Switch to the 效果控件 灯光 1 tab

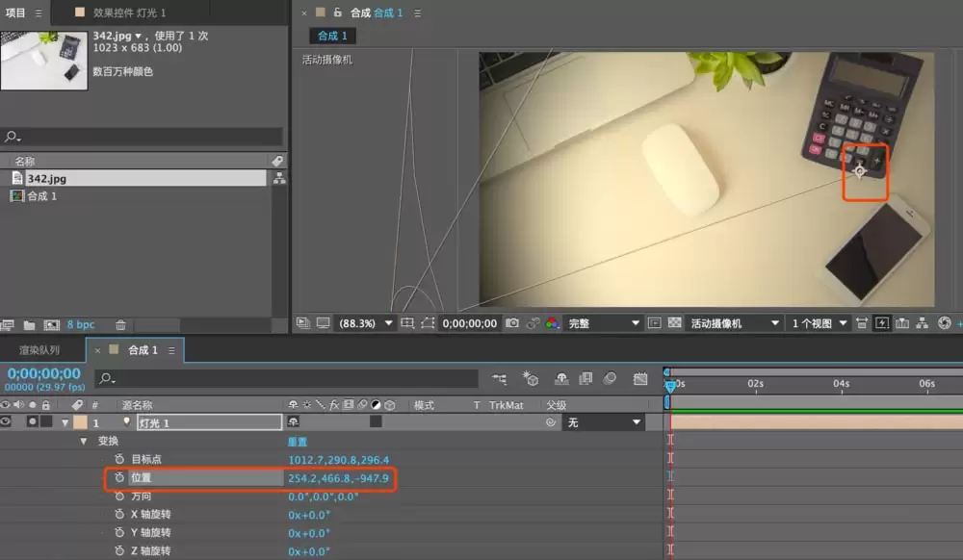coord(130,13)
